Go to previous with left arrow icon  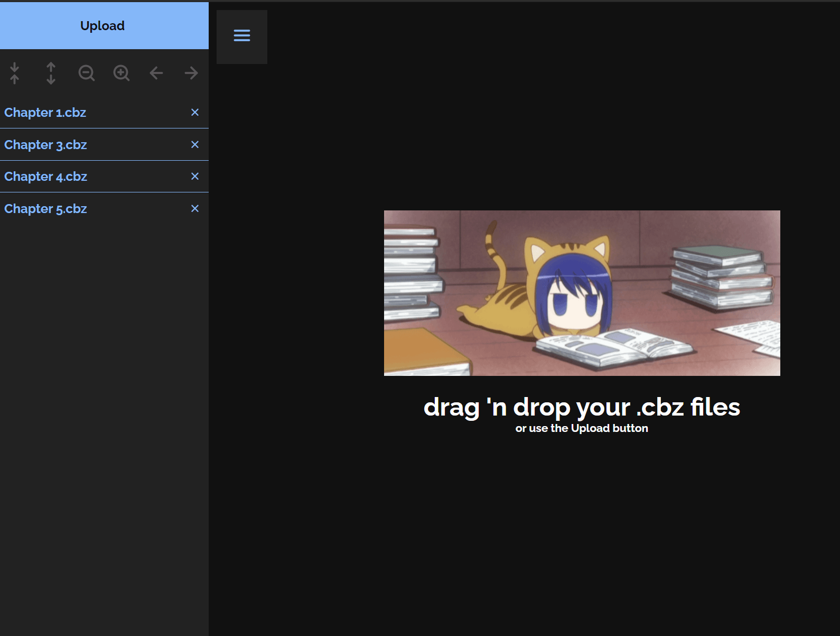click(156, 73)
